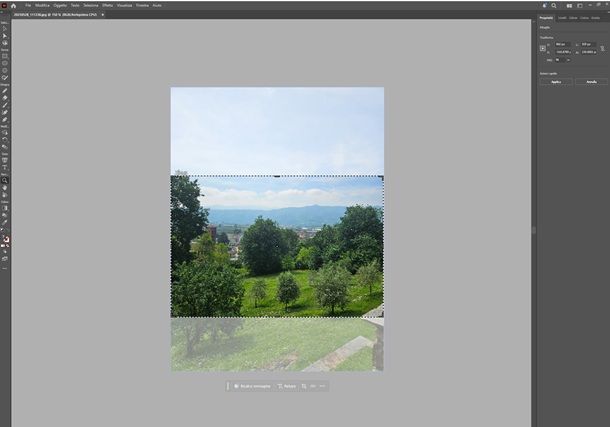Select the Direct Selection arrow tool
The height and width of the screenshot is (427, 610).
point(5,36)
